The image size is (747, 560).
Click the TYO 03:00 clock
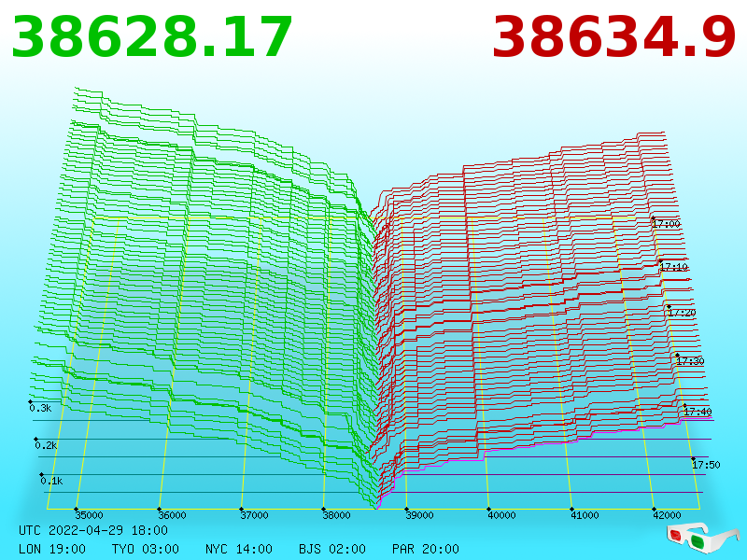[146, 549]
